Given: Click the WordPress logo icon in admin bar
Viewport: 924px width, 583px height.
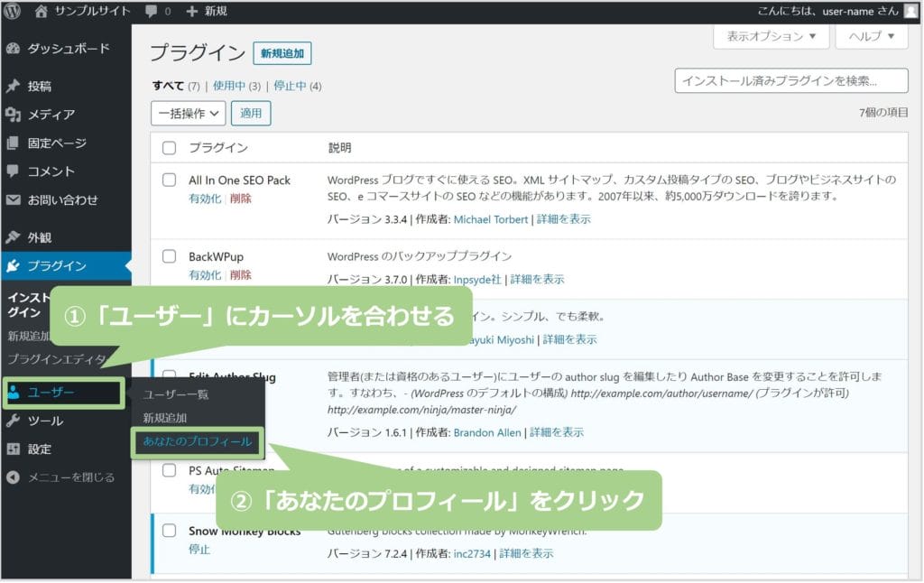Looking at the screenshot, I should [x=12, y=11].
